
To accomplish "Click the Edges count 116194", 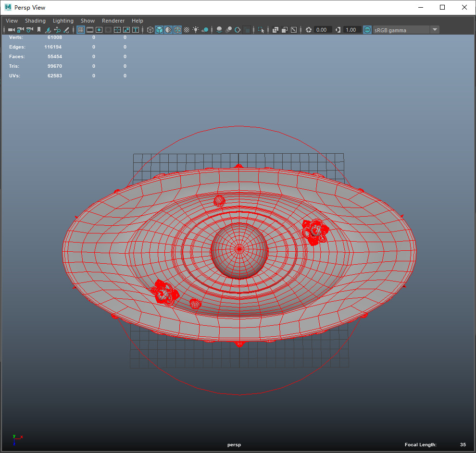I will [53, 47].
